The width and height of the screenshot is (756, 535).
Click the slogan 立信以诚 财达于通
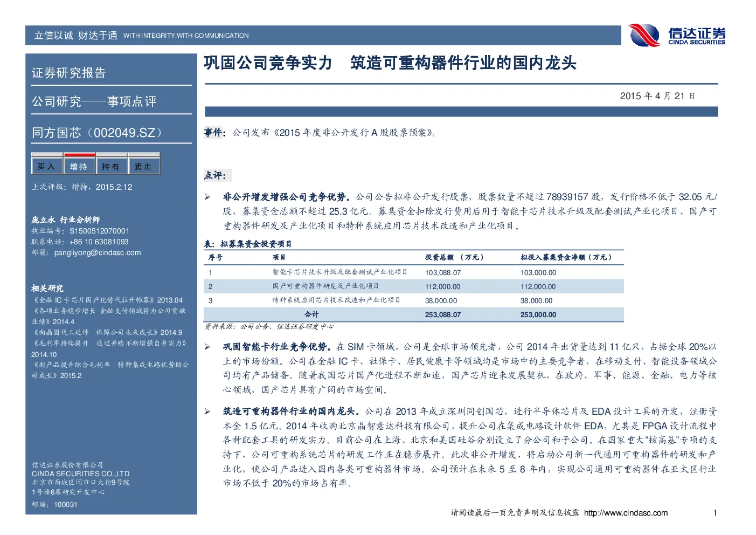pyautogui.click(x=76, y=36)
